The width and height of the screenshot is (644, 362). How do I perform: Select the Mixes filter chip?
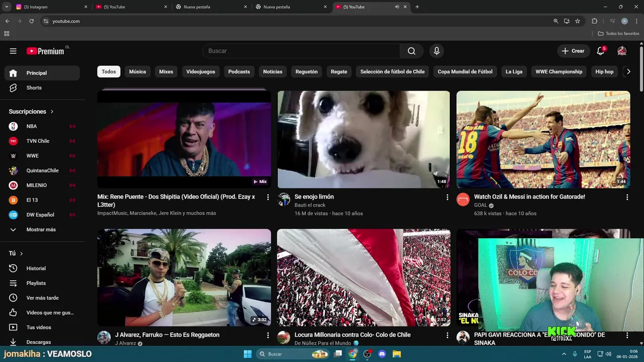coord(166,71)
